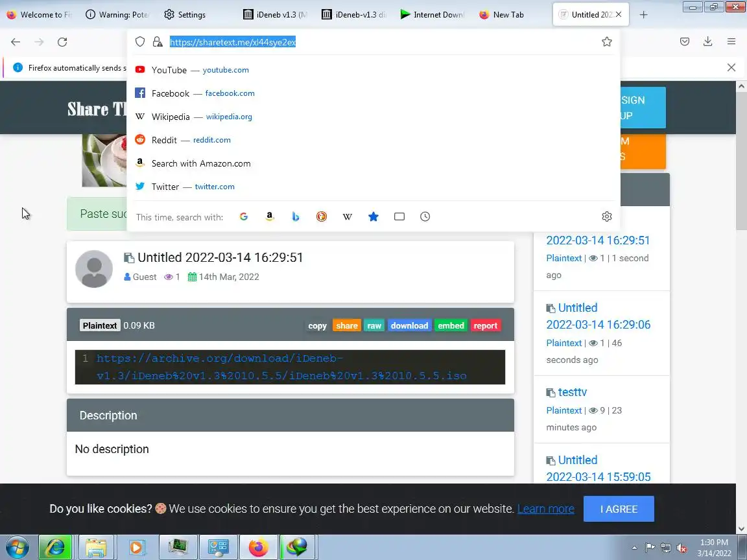Open recent paste Untitled 2022-03-14 15:59:05
Image resolution: width=747 pixels, height=560 pixels.
[x=599, y=469]
